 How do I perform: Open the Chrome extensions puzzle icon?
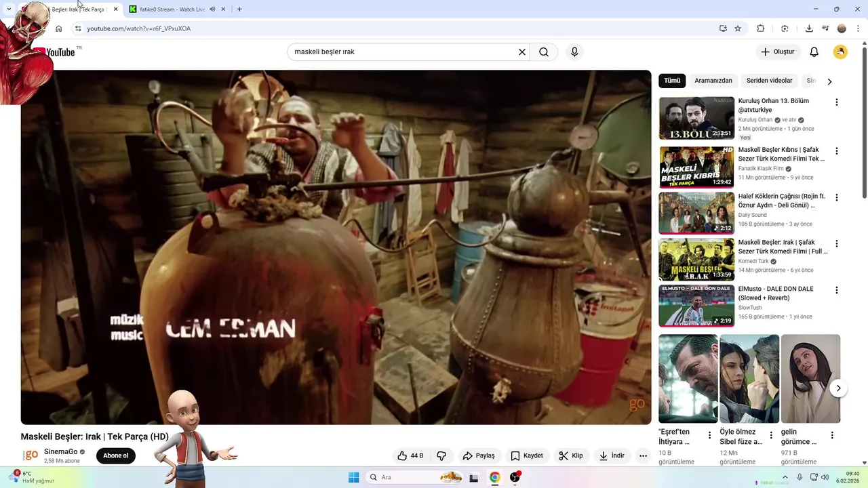pyautogui.click(x=760, y=28)
